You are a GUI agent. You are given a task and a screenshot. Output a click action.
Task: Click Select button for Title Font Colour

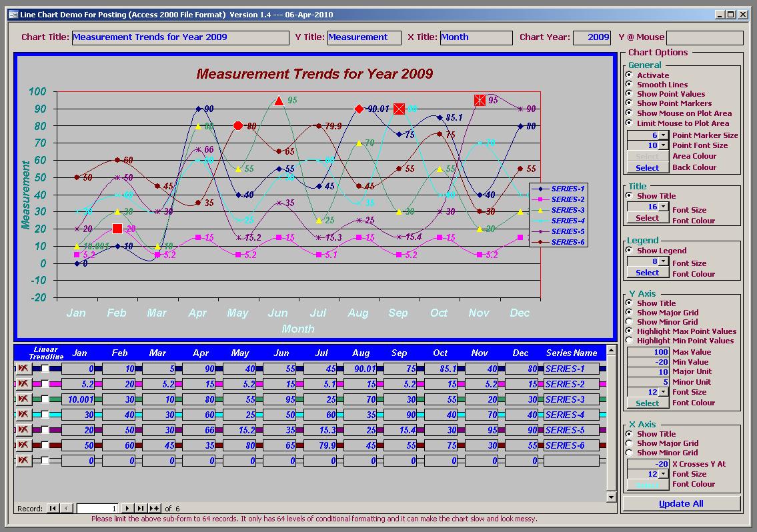click(648, 218)
